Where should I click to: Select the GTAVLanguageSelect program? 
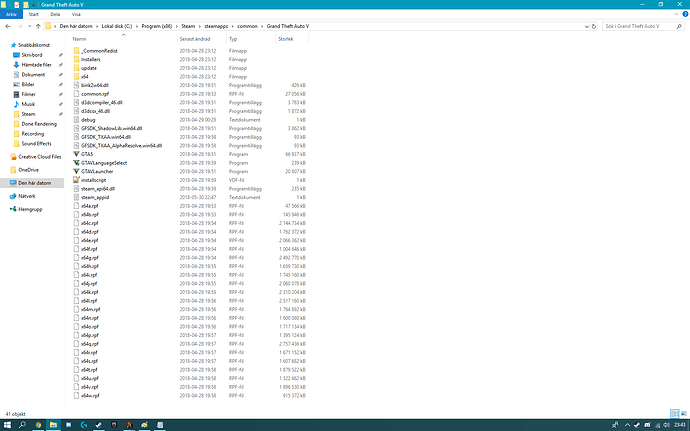pyautogui.click(x=104, y=163)
